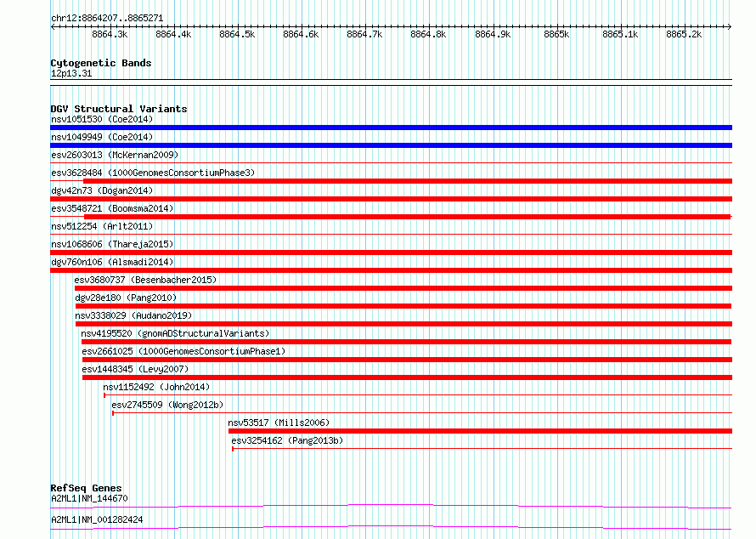Click the 8864.6k ruler tick label

(x=301, y=34)
